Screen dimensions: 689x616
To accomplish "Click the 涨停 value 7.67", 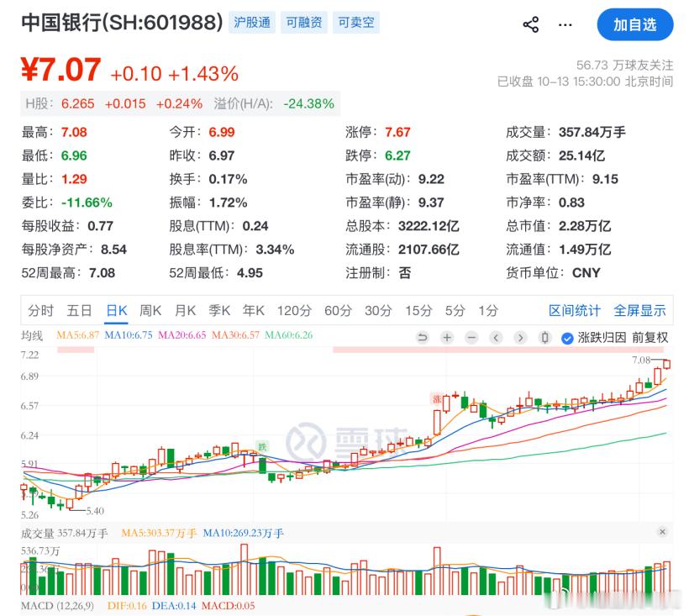I will [397, 132].
